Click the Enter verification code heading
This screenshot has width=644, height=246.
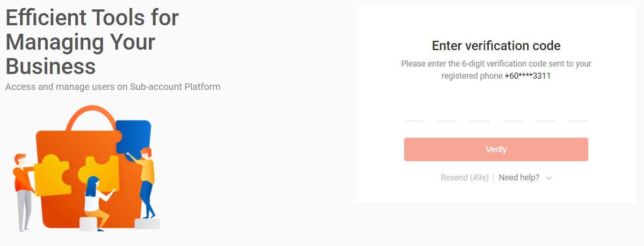pyautogui.click(x=496, y=45)
